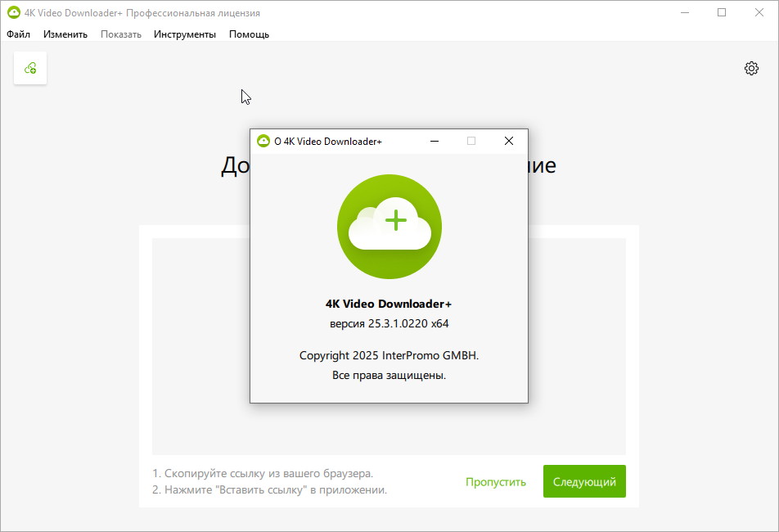Click instruction step 1 Скопируйте ссылку text
Viewport: 779px width, 532px height.
pos(263,473)
